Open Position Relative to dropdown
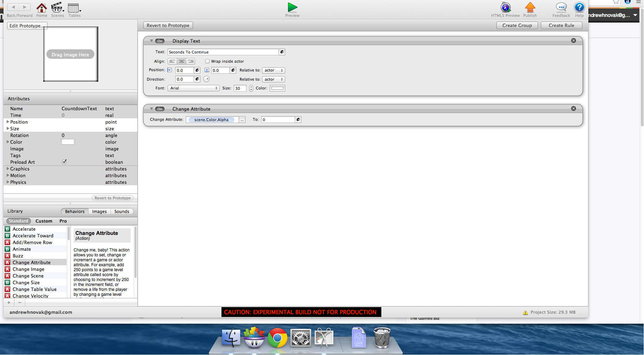The height and width of the screenshot is (355, 644). point(274,70)
